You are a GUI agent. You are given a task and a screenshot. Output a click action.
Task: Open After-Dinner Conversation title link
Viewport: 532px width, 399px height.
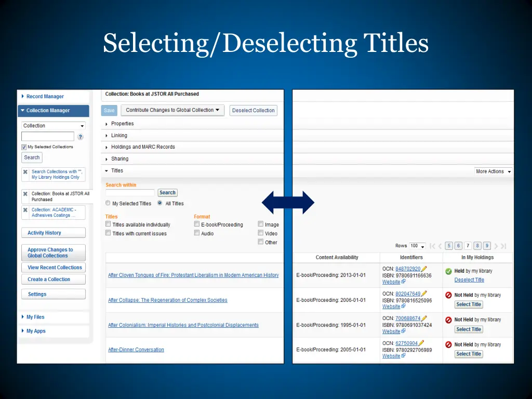[136, 350]
